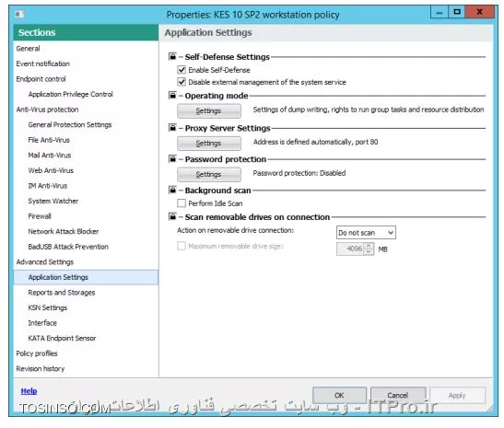Click the Cancel button
The height and width of the screenshot is (428, 504).
point(398,395)
